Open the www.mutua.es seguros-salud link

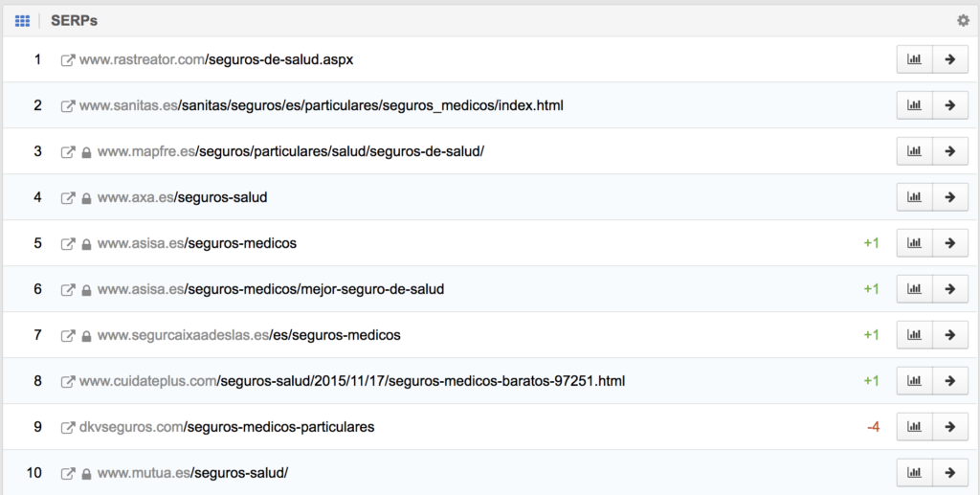pyautogui.click(x=192, y=473)
